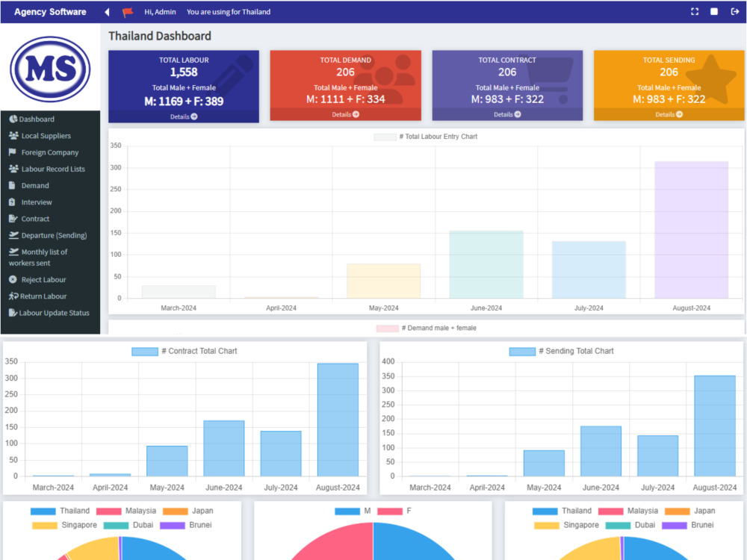Toggle Malaysia legend in left pie chart
Image resolution: width=747 pixels, height=560 pixels.
pyautogui.click(x=126, y=511)
